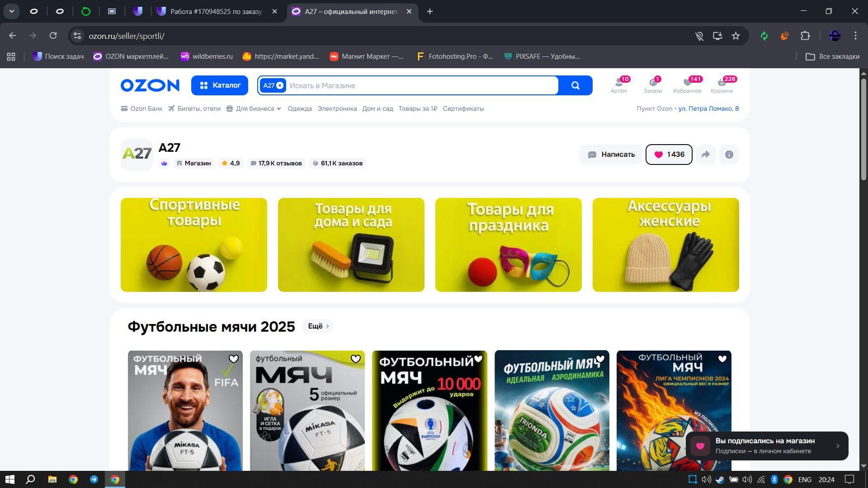
Task: Favorite the Messi Mikasa ball card
Action: coord(233,359)
